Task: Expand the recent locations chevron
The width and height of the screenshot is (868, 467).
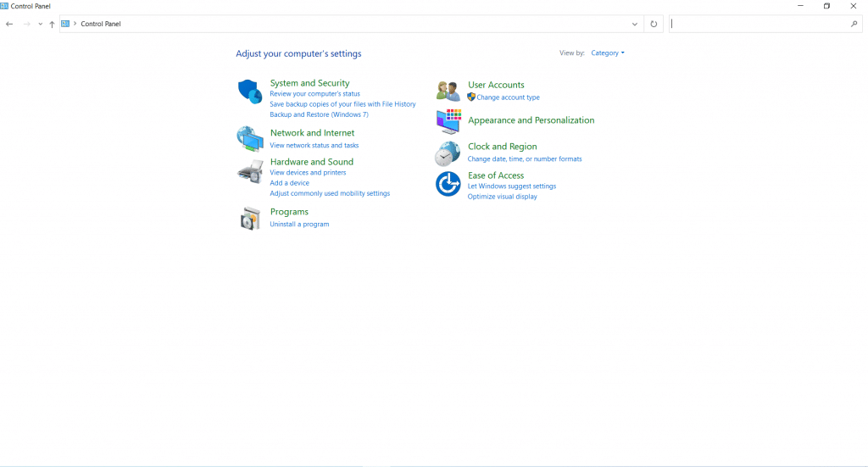Action: 41,24
